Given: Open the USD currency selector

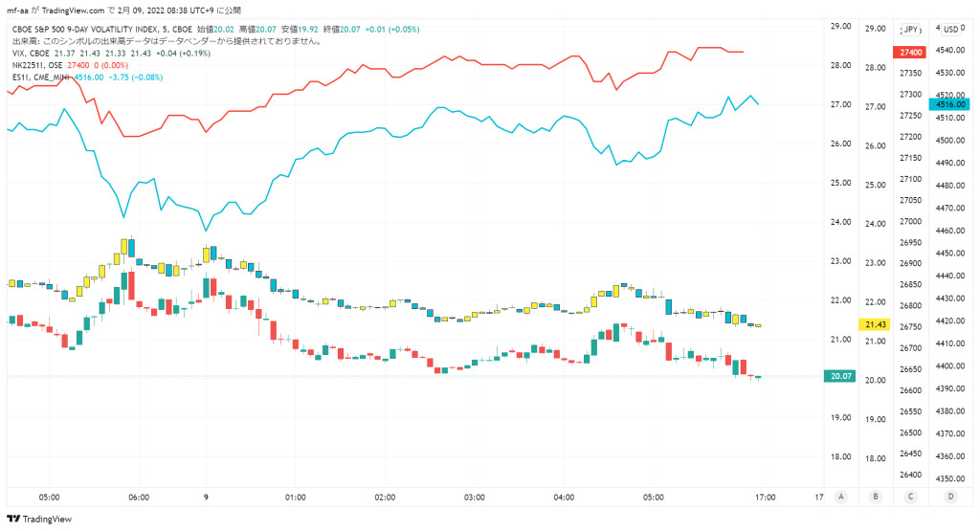Looking at the screenshot, I should (x=950, y=30).
